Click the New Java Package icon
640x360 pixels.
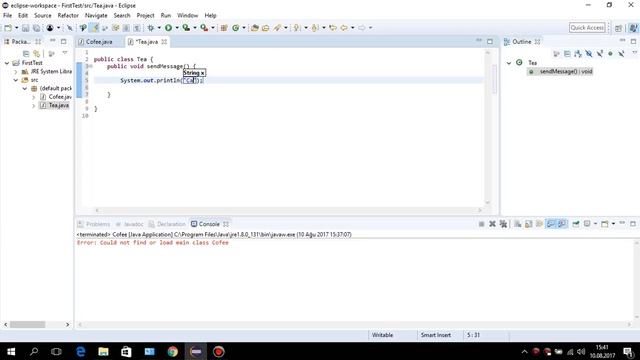224,28
